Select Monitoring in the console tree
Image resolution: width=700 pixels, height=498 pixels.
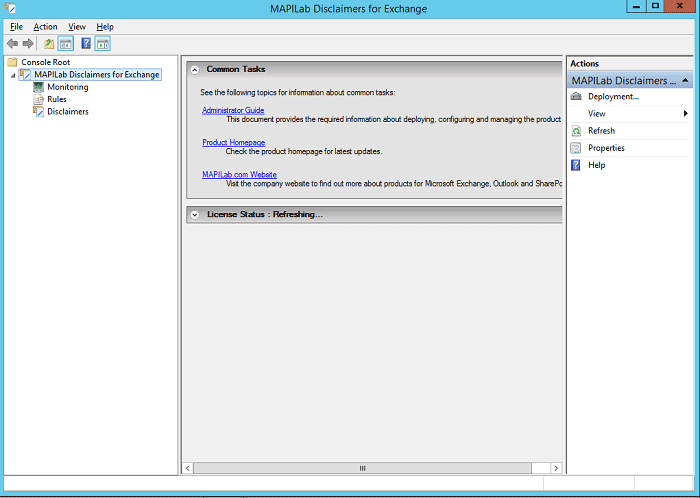click(x=68, y=87)
